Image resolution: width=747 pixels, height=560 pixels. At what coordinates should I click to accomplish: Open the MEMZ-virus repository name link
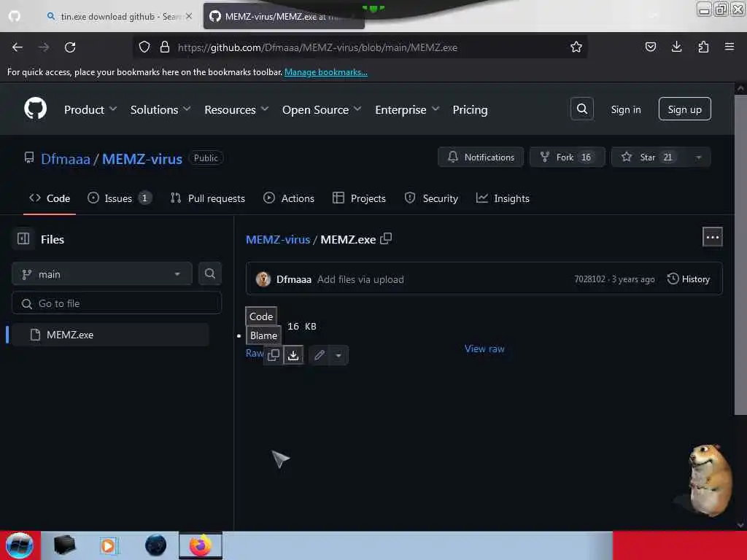point(142,159)
